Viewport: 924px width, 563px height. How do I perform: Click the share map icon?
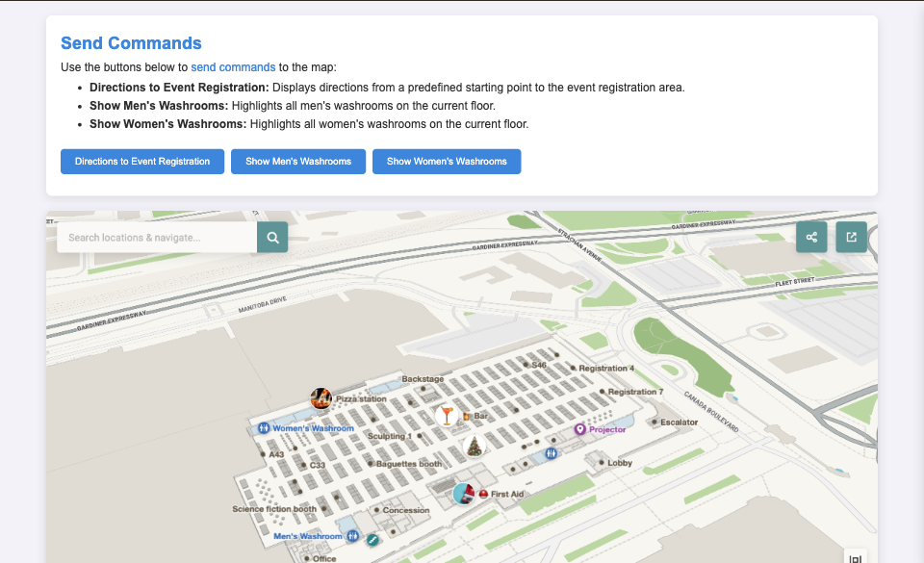pos(811,237)
